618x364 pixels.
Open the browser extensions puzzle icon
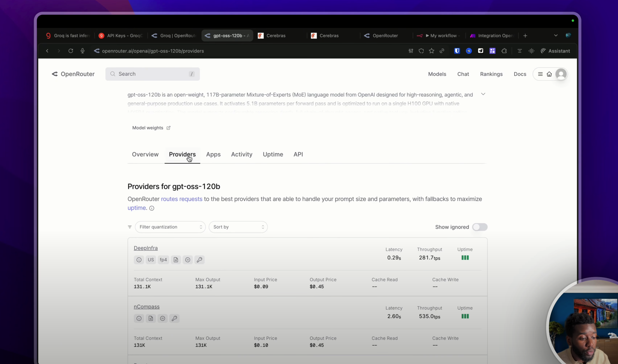pos(504,51)
